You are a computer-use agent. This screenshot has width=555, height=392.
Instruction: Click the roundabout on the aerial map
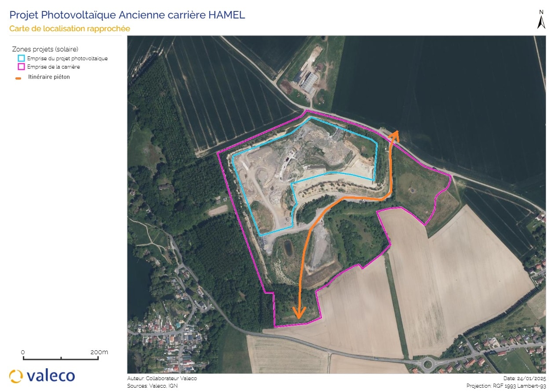tap(427, 363)
